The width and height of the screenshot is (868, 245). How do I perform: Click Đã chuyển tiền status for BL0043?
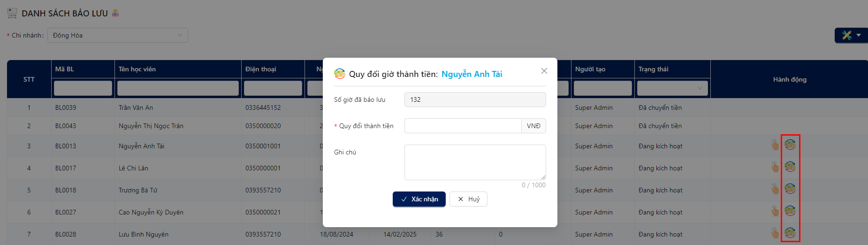[660, 126]
